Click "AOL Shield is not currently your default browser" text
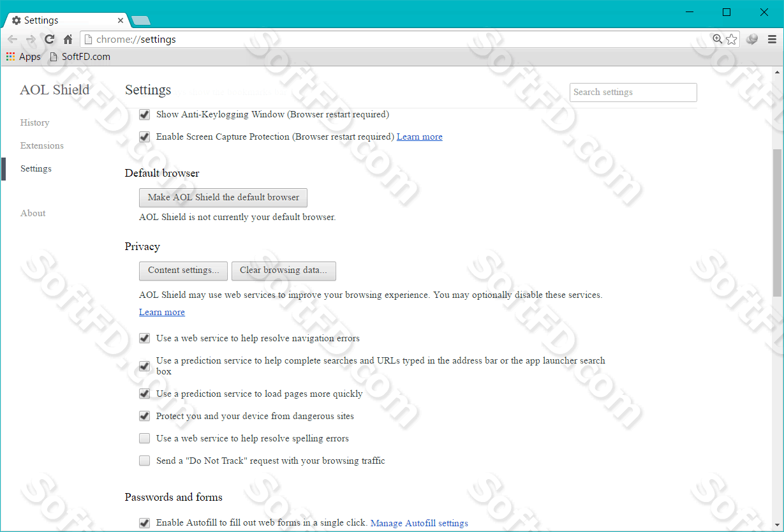 (237, 218)
